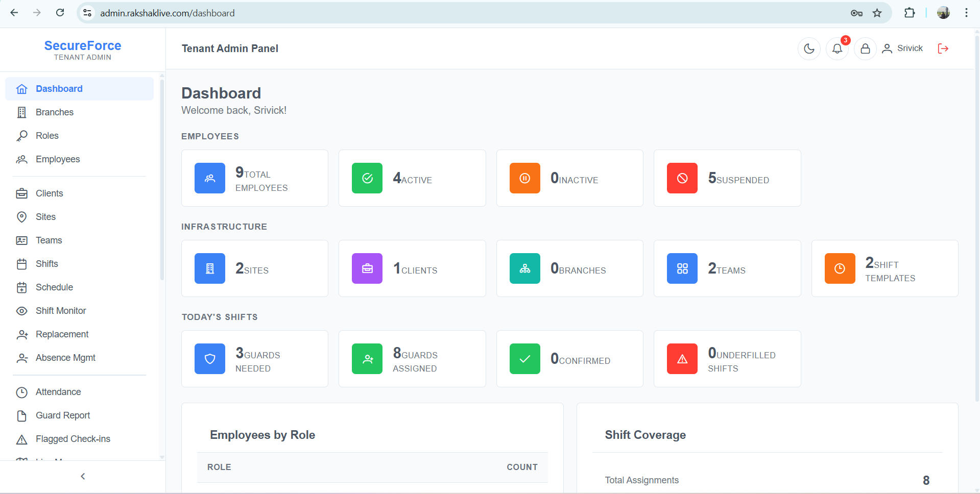Click the blue Total Employees card icon

(209, 178)
